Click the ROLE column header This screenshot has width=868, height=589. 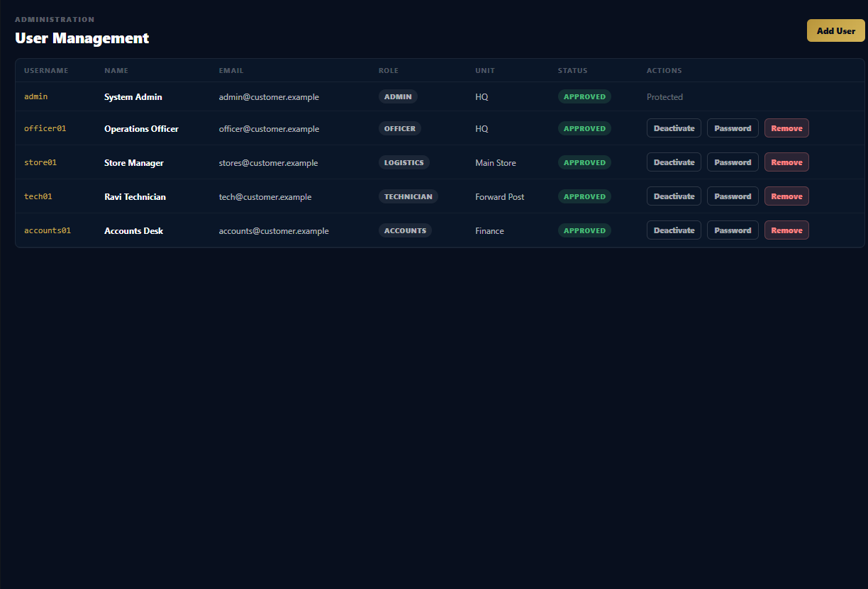click(389, 70)
